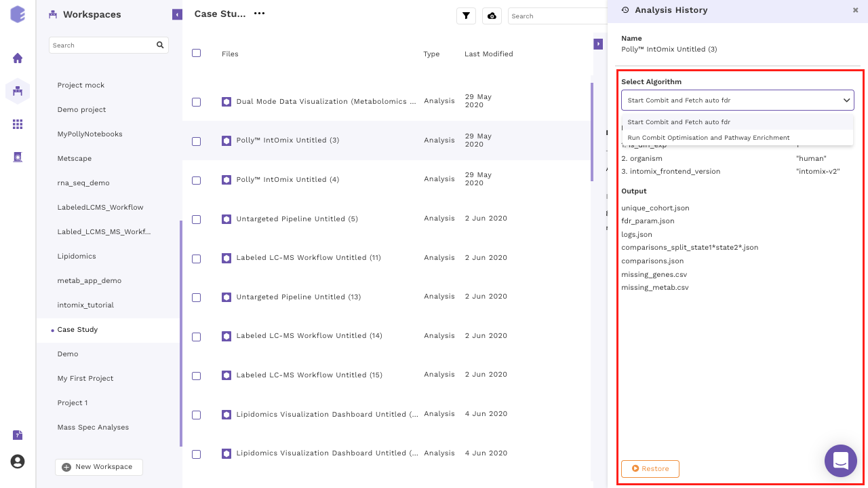Open the fourth left-rail icon below apps grid
868x488 pixels.
[18, 157]
